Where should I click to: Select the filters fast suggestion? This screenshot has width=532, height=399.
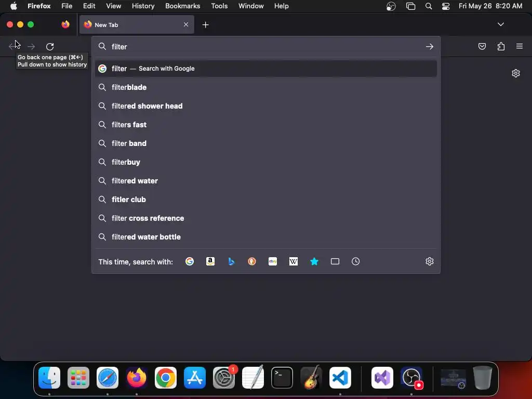tap(266, 125)
